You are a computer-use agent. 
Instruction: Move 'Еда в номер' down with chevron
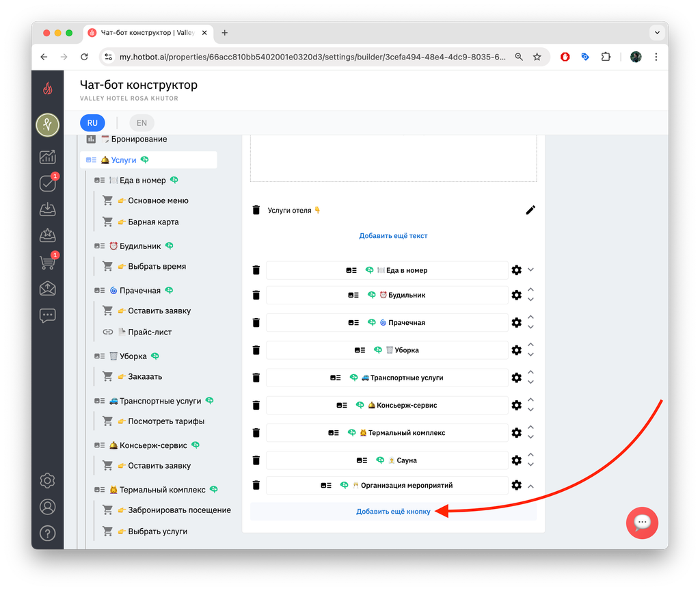[x=530, y=270]
